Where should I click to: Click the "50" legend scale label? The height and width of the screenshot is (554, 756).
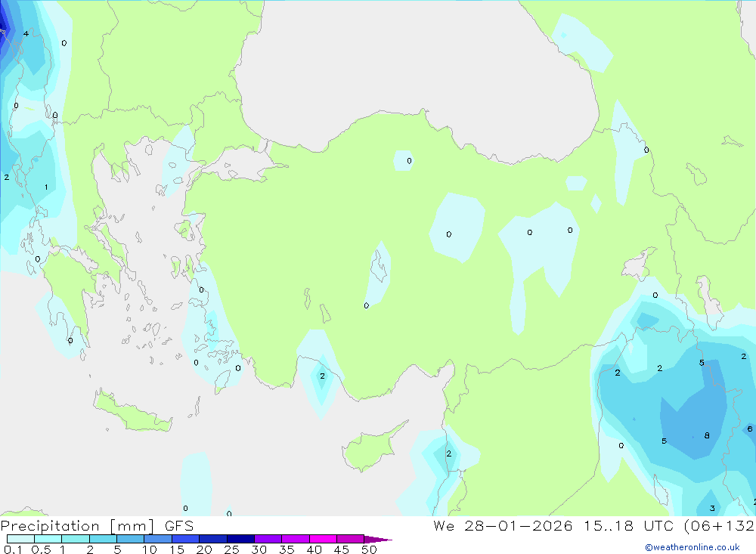(370, 549)
